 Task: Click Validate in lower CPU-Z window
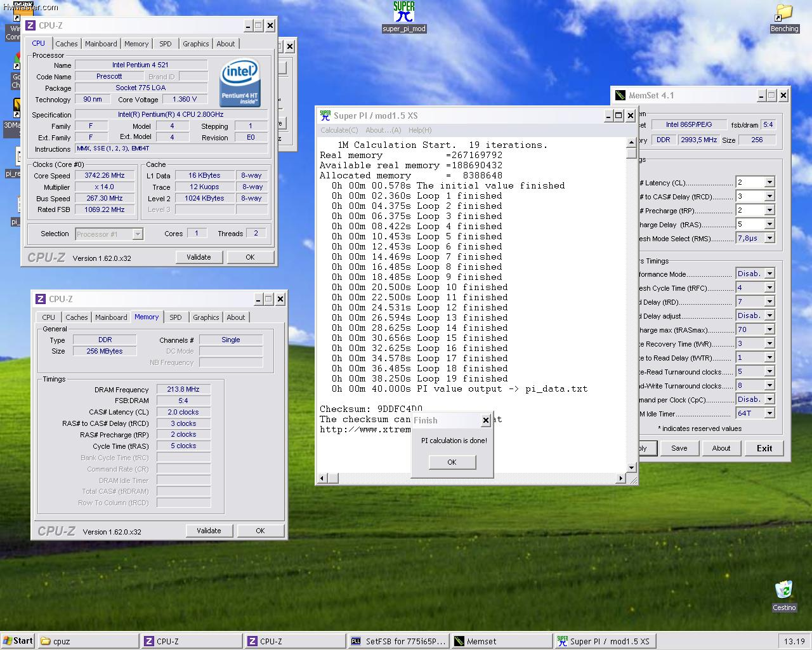pyautogui.click(x=209, y=531)
